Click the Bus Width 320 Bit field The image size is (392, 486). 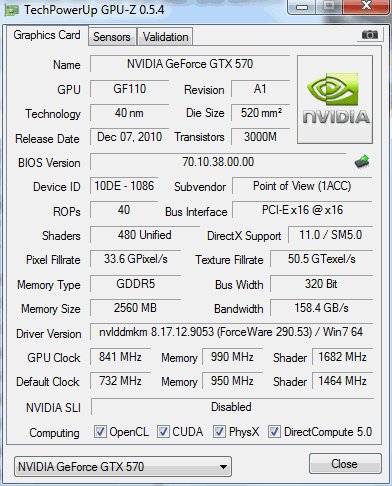coord(321,284)
